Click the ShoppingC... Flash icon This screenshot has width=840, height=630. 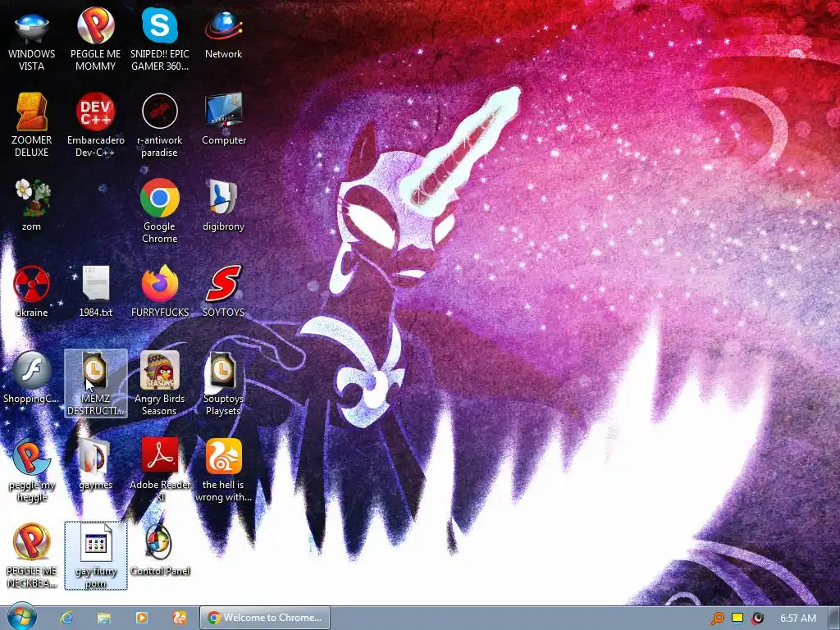point(32,370)
